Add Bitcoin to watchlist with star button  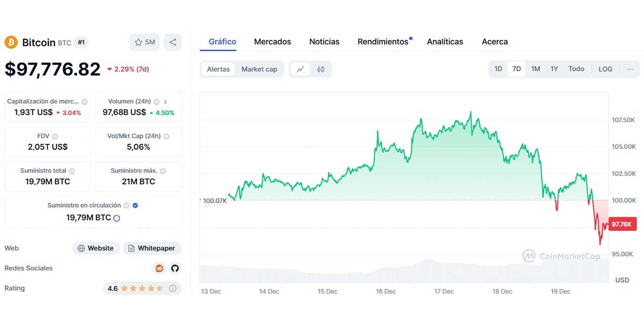(x=144, y=42)
